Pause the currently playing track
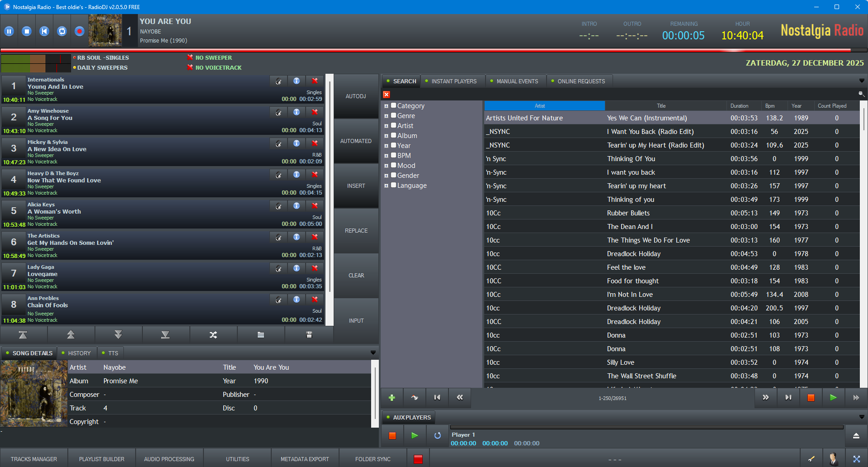 pyautogui.click(x=9, y=31)
